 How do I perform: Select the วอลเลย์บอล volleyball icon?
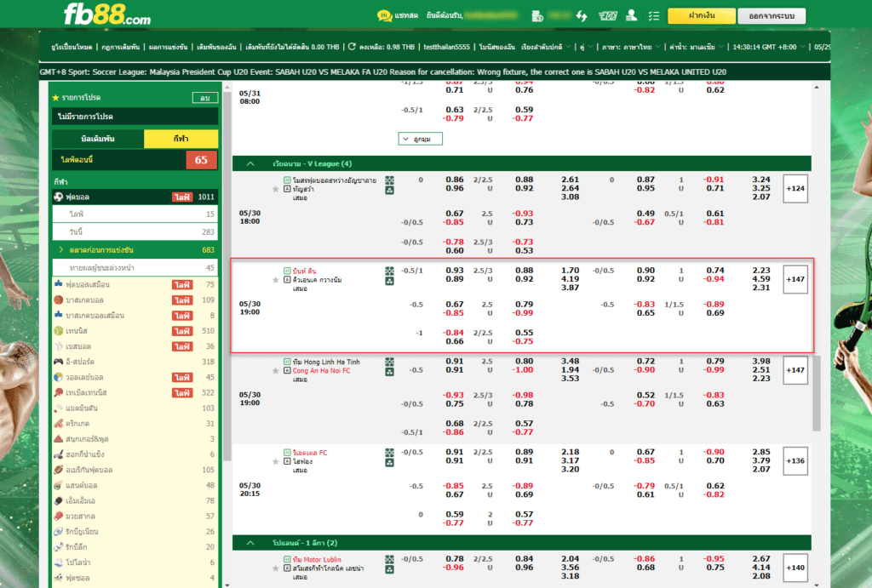click(59, 377)
